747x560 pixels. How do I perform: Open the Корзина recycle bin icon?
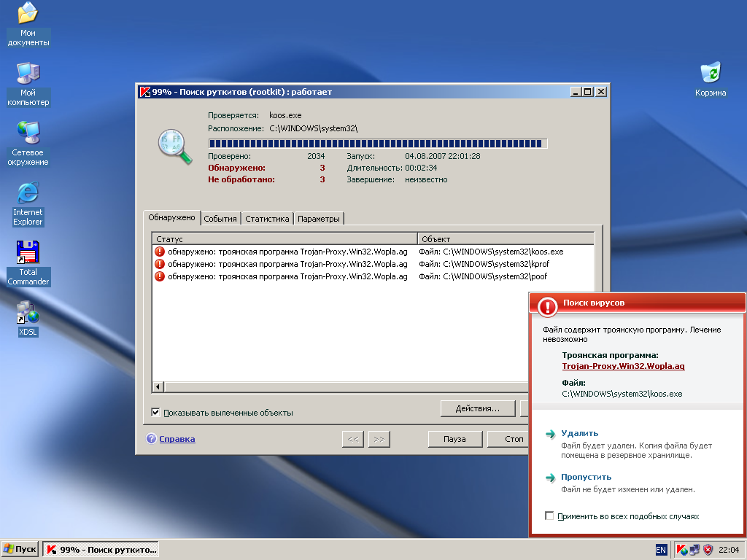pos(711,79)
